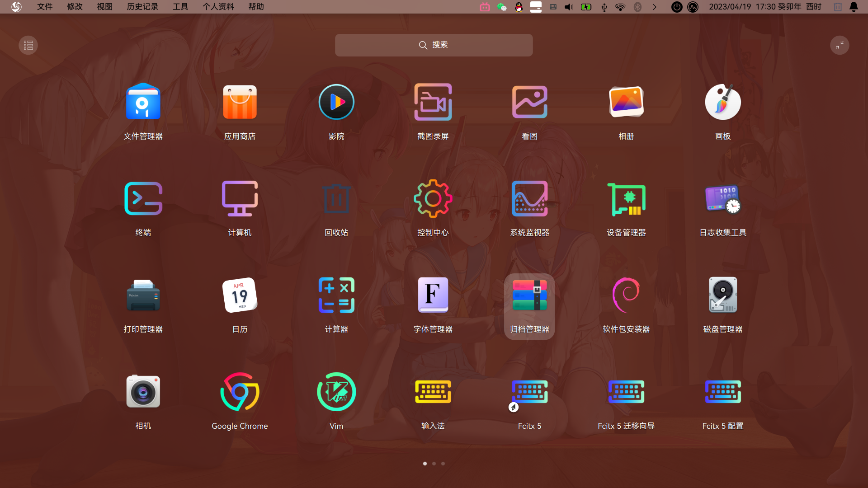Open the Vim editor

336,392
